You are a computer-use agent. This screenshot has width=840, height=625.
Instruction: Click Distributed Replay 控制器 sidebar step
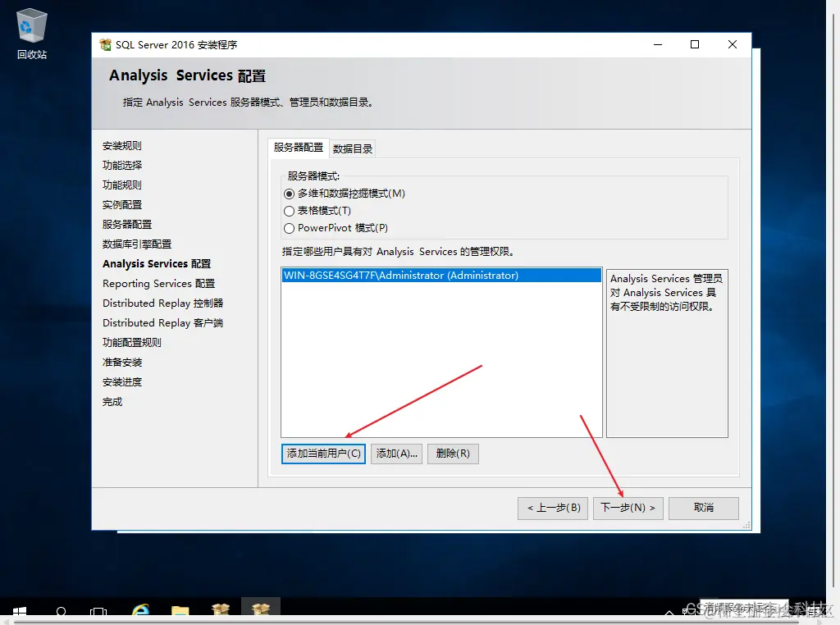tap(163, 303)
